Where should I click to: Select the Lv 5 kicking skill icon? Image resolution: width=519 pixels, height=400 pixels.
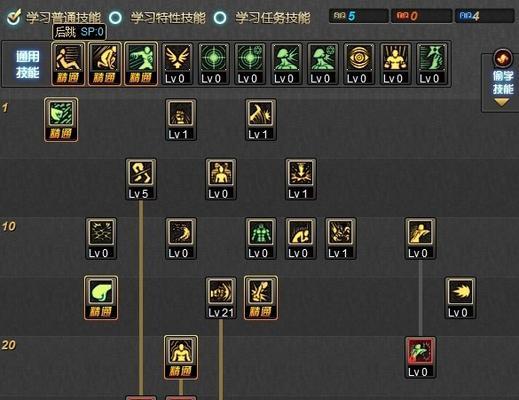(x=141, y=179)
